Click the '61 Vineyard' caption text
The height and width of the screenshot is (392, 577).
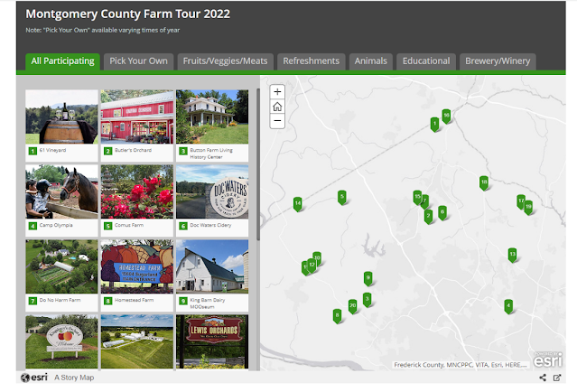pyautogui.click(x=52, y=150)
